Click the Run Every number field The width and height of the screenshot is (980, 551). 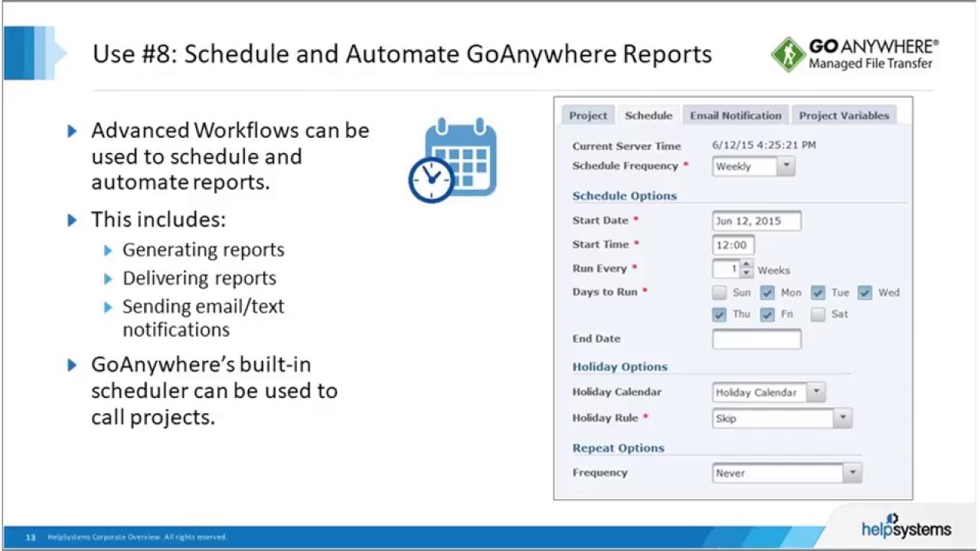pyautogui.click(x=727, y=269)
